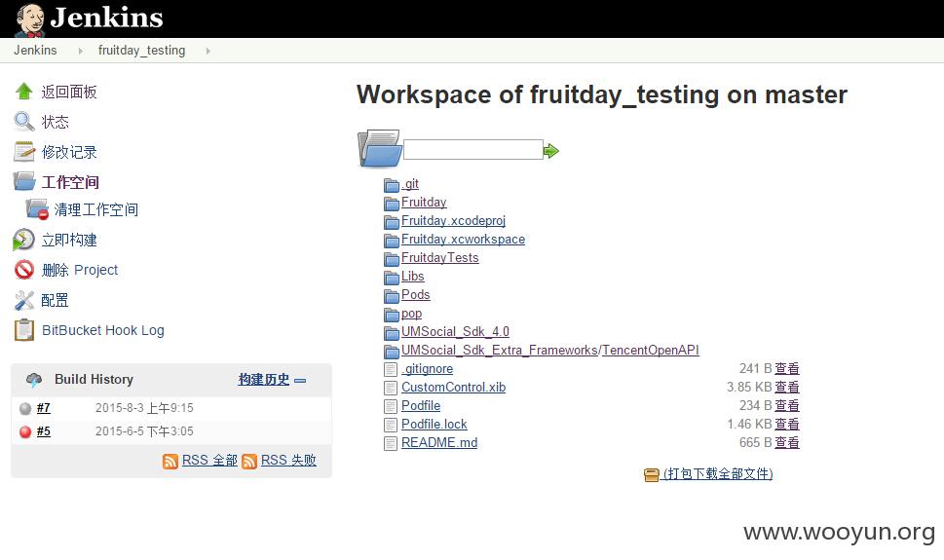
Task: Open the UMSocial_Sdk_4.0 folder link
Action: click(455, 331)
